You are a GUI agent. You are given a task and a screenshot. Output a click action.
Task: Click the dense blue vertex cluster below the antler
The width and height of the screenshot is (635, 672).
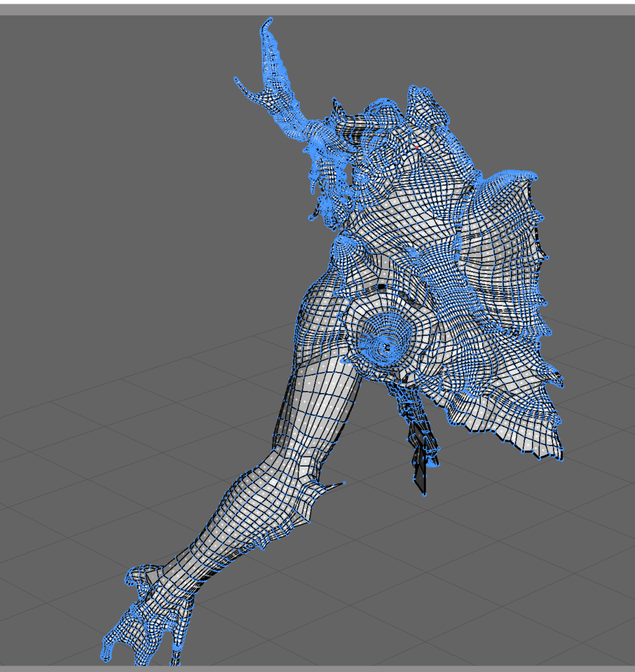(325, 171)
